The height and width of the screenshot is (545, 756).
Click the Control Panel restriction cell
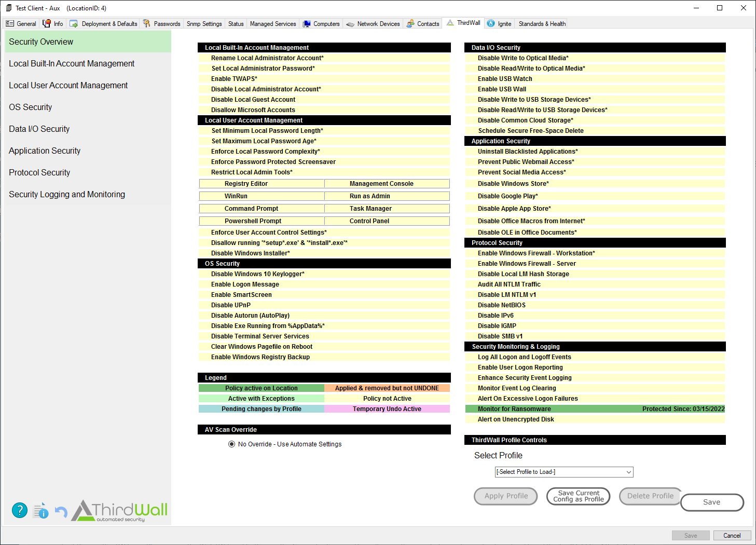point(387,221)
